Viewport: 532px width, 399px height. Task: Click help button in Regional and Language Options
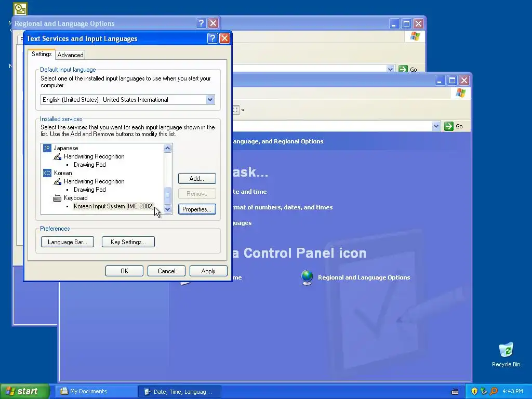[x=201, y=23]
